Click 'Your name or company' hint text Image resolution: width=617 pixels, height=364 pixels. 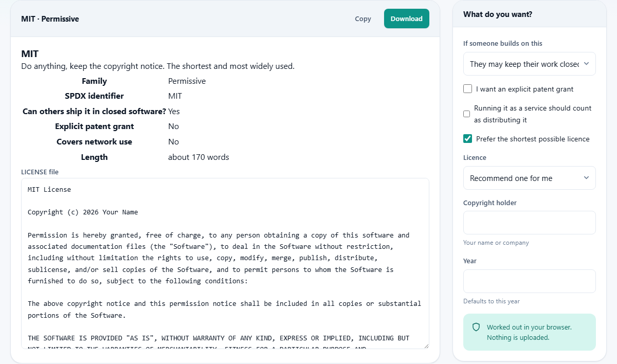coord(496,243)
